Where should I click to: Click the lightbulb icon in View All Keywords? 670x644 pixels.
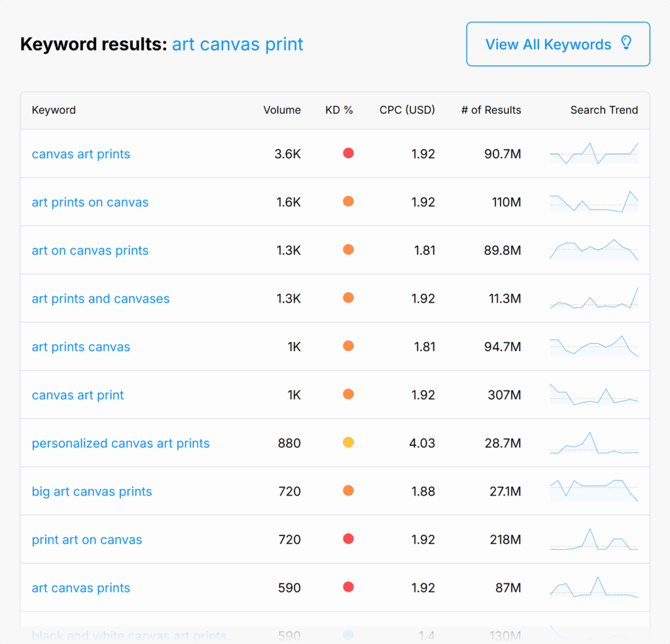(x=626, y=44)
